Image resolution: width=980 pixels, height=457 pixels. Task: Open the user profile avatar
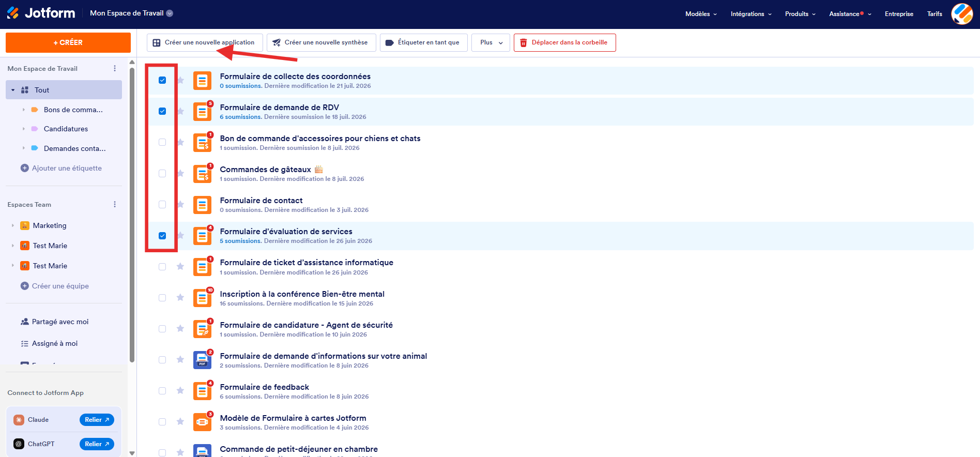962,14
